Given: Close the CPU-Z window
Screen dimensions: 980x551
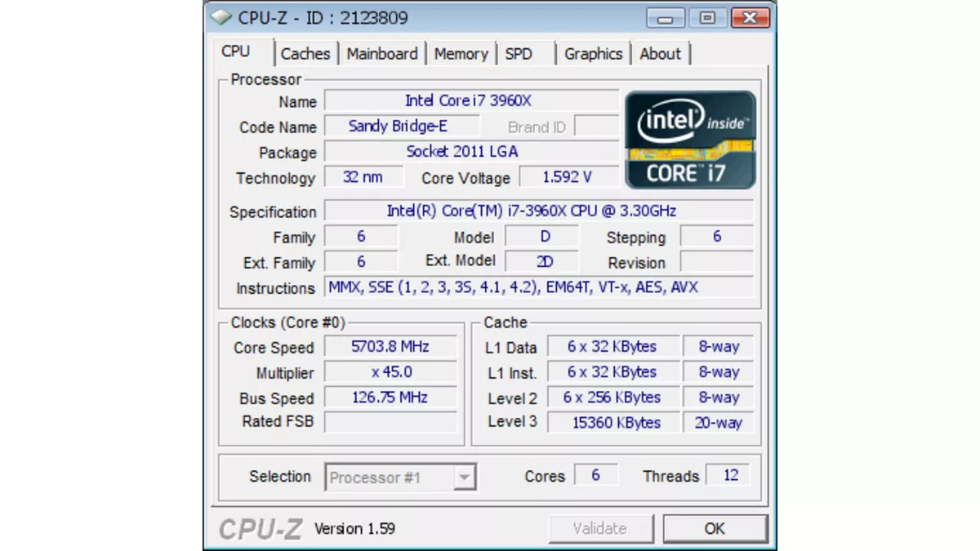Looking at the screenshot, I should 750,18.
